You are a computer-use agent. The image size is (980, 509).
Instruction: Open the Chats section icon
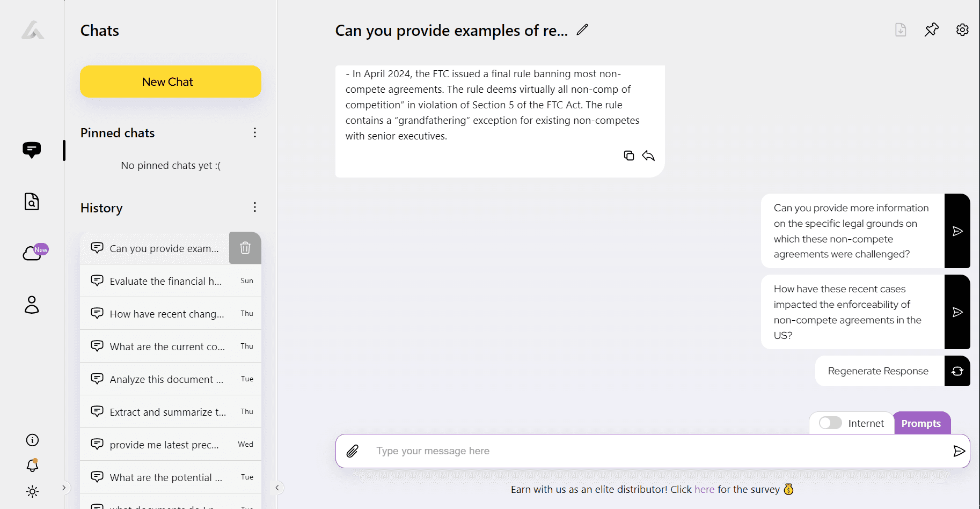pos(32,150)
